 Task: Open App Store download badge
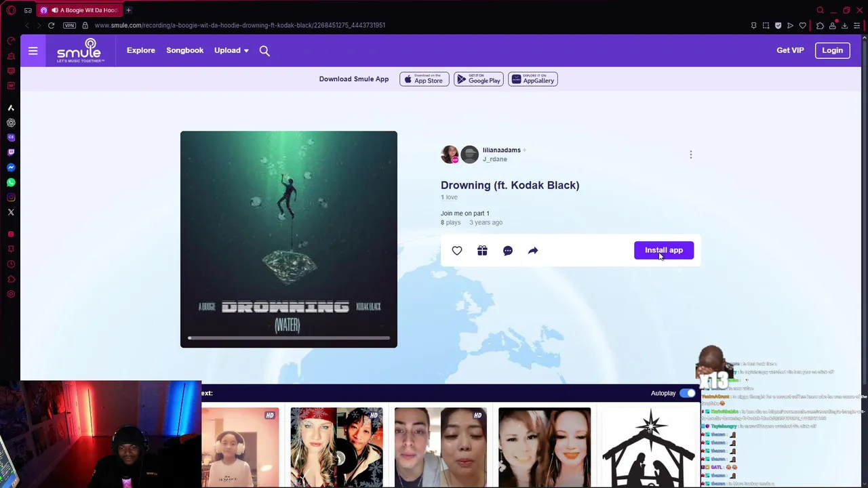point(425,79)
